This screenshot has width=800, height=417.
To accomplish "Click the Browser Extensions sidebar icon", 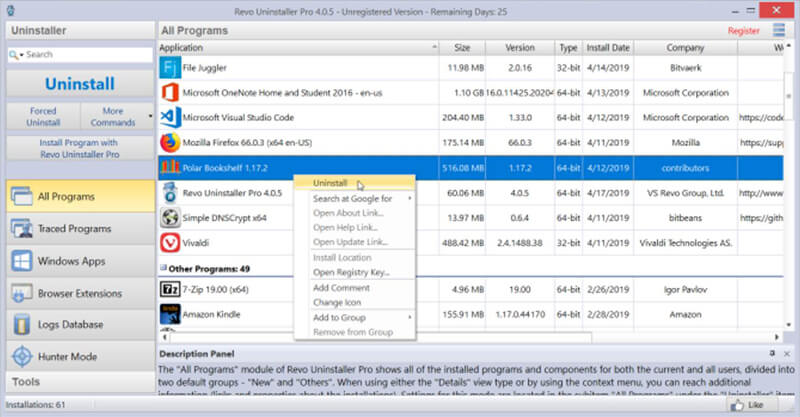I will pos(21,293).
